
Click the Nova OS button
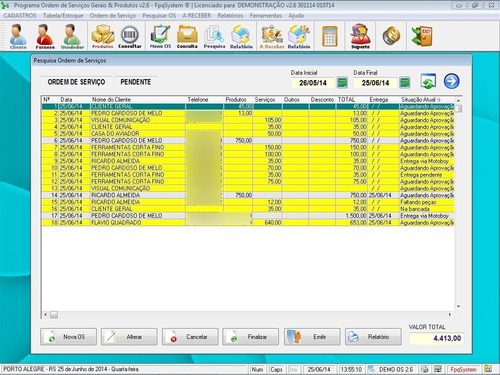(68, 337)
